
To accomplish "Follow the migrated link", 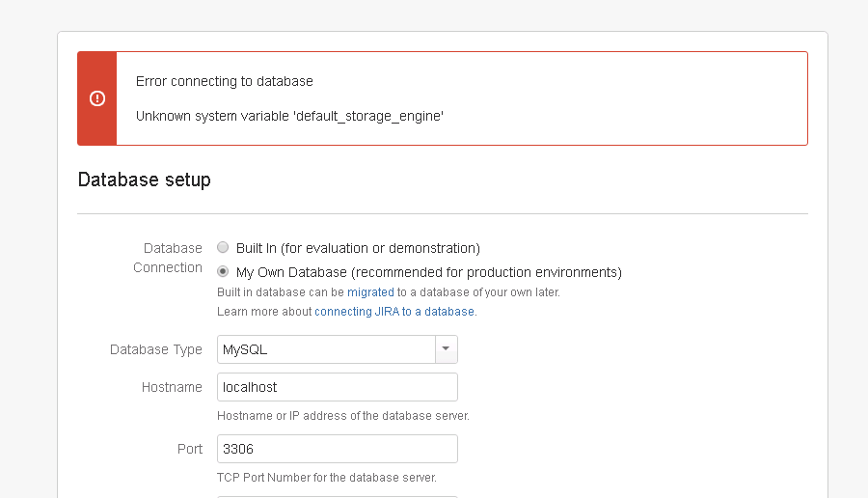I will pyautogui.click(x=370, y=291).
